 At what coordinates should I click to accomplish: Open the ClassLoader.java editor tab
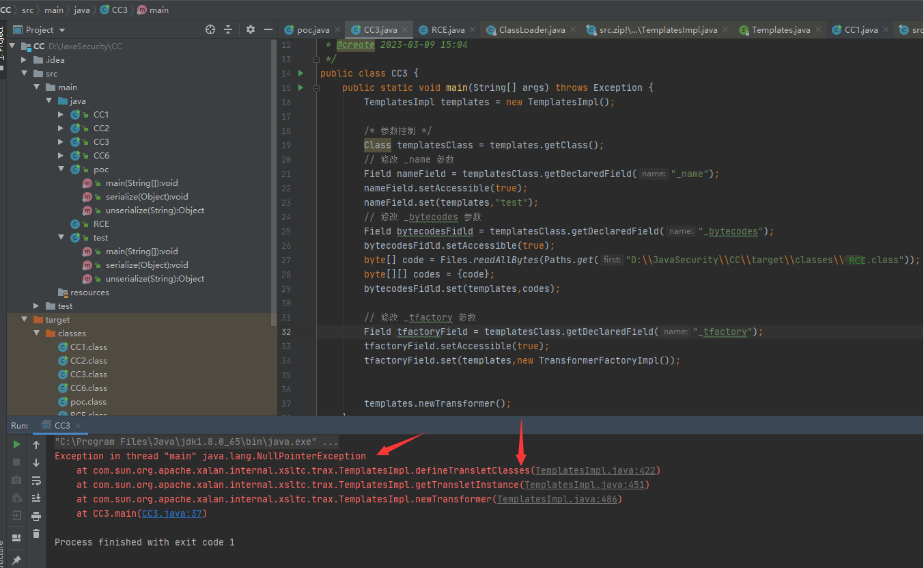(532, 30)
